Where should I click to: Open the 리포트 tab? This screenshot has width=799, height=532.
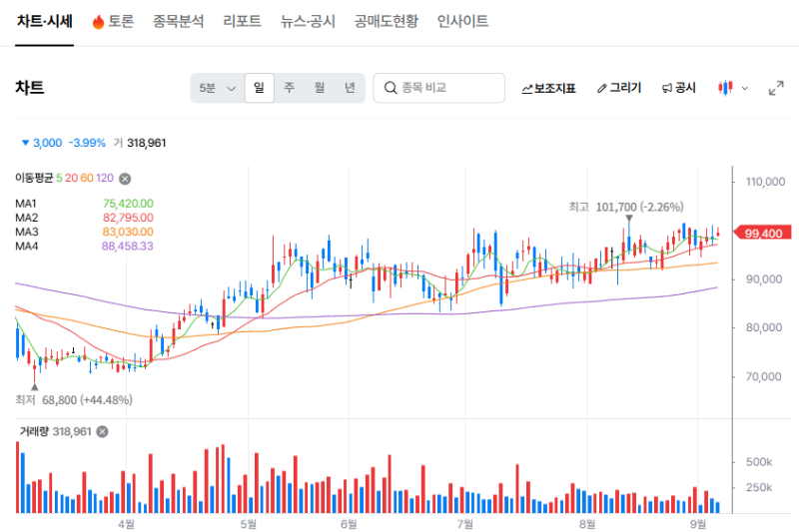(242, 21)
